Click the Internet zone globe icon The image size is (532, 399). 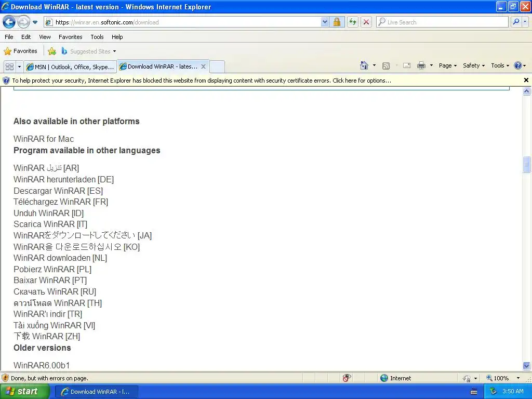(x=384, y=378)
